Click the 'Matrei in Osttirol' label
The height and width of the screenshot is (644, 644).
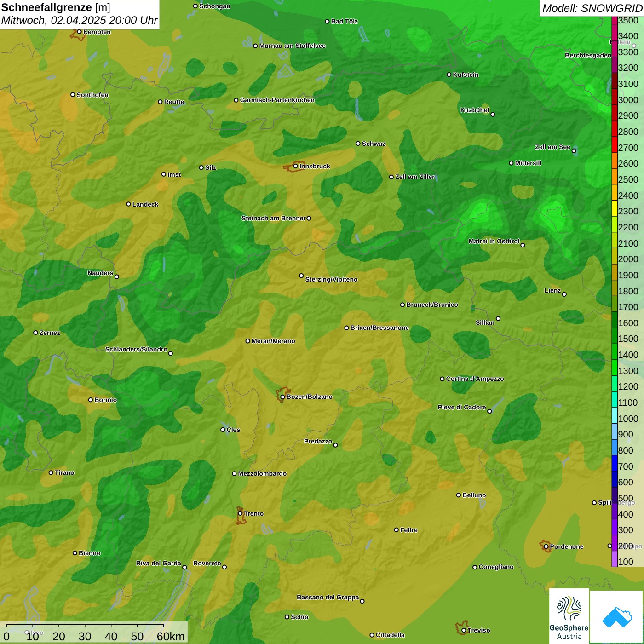tap(494, 241)
